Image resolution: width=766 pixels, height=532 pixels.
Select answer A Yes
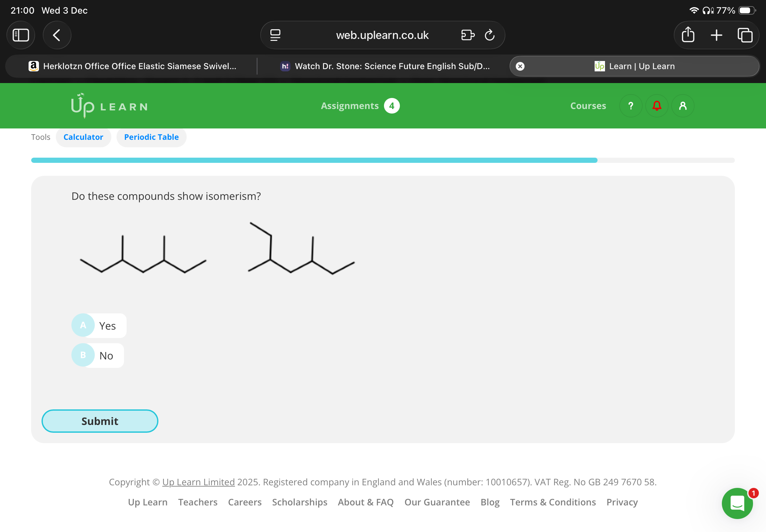tap(99, 325)
